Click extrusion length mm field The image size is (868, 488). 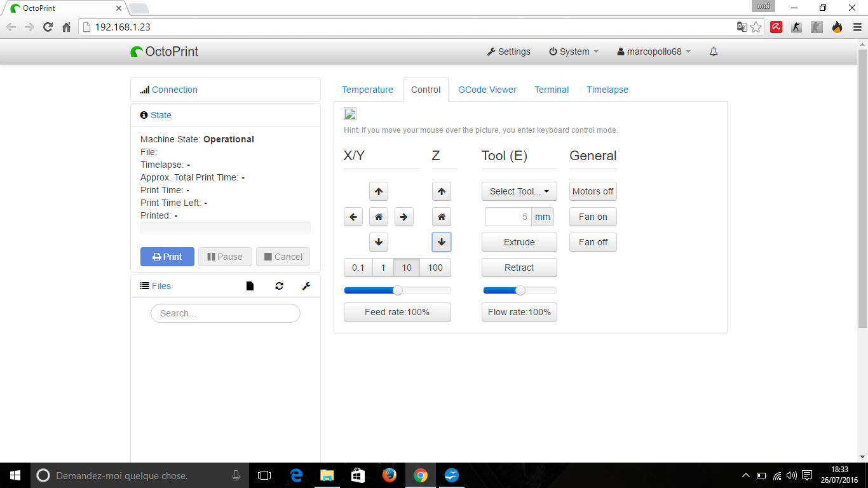[508, 217]
